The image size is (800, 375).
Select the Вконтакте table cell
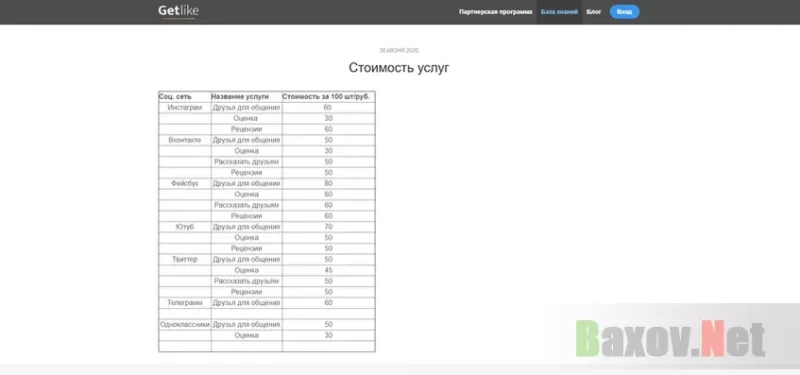tap(185, 140)
